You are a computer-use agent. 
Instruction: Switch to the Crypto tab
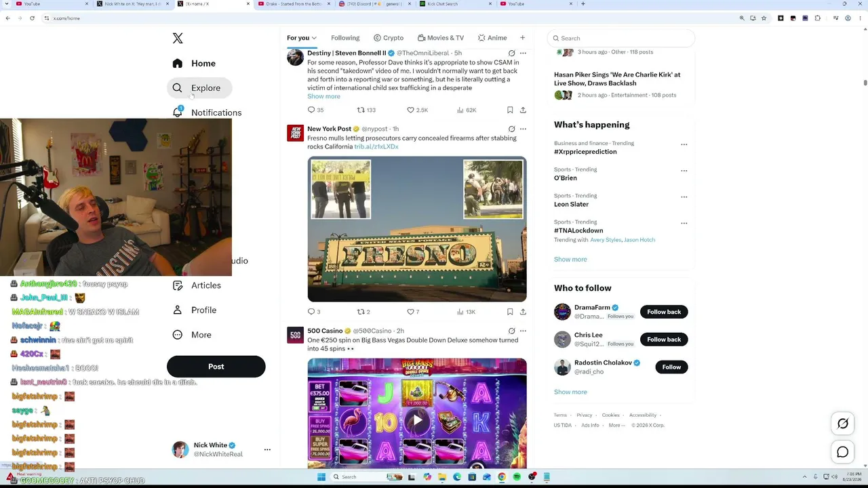coord(389,38)
